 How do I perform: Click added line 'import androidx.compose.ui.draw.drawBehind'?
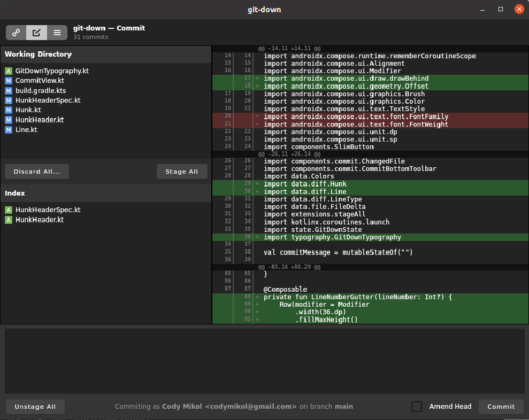pos(370,79)
